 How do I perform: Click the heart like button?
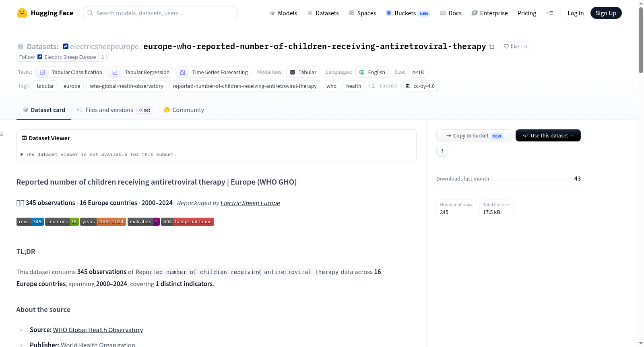coord(511,46)
